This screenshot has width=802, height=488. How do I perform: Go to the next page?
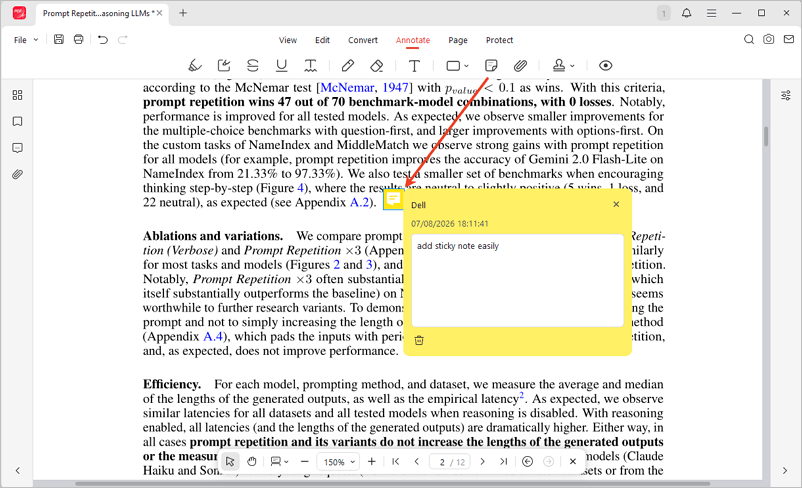coord(482,461)
